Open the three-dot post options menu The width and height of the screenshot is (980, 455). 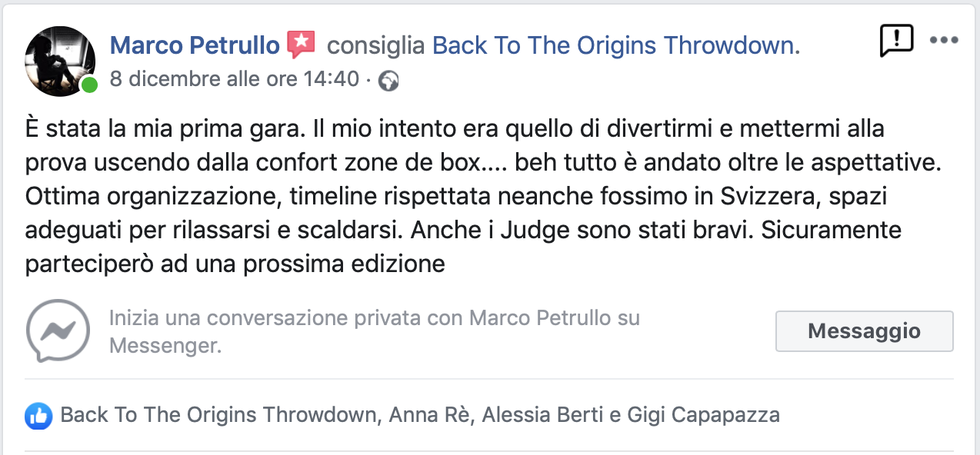click(943, 41)
